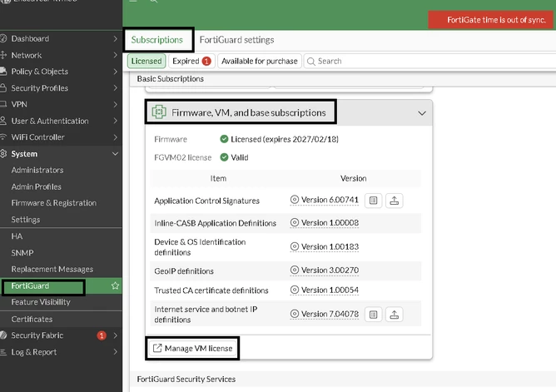
Task: Open System Settings entry
Action: coord(26,220)
